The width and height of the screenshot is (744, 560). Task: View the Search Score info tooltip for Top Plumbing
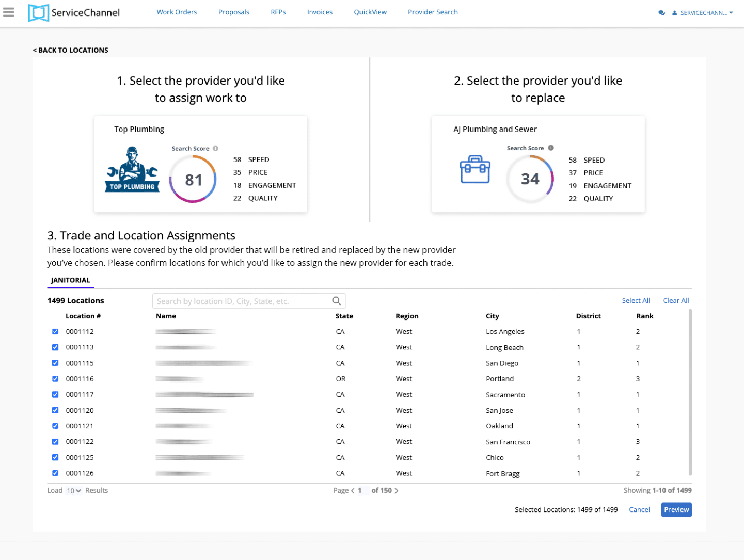[215, 148]
